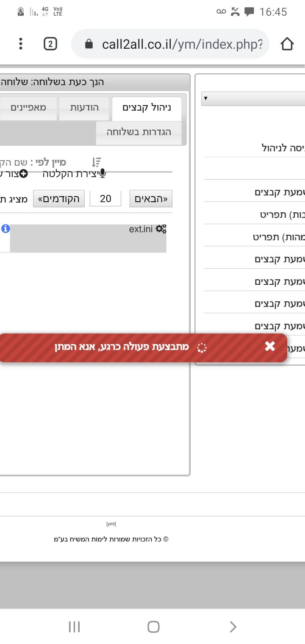Image resolution: width=305 pixels, height=644 pixels.
Task: Switch to the מאפיינים tab
Action: tap(28, 108)
